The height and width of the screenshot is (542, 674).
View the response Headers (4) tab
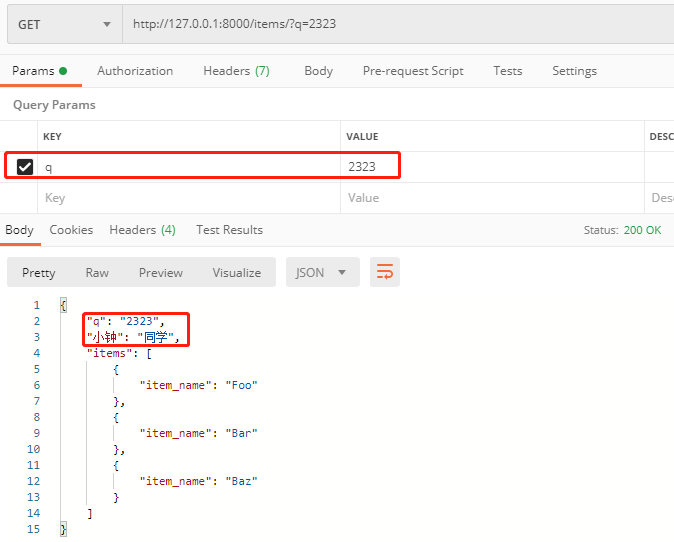coord(142,230)
